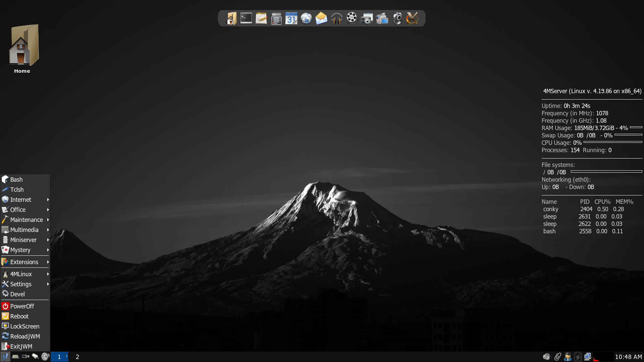Click LockScreen in the menu
Viewport: 644px width, 362px height.
25,326
